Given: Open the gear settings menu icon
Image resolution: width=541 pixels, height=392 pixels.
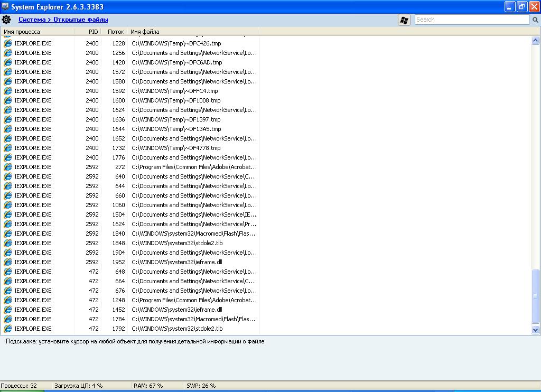Looking at the screenshot, I should (x=6, y=20).
